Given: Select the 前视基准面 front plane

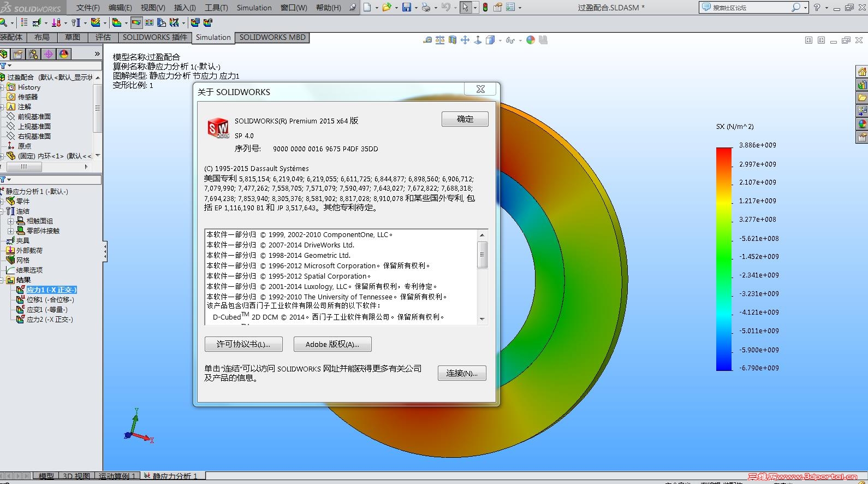Looking at the screenshot, I should tap(34, 116).
